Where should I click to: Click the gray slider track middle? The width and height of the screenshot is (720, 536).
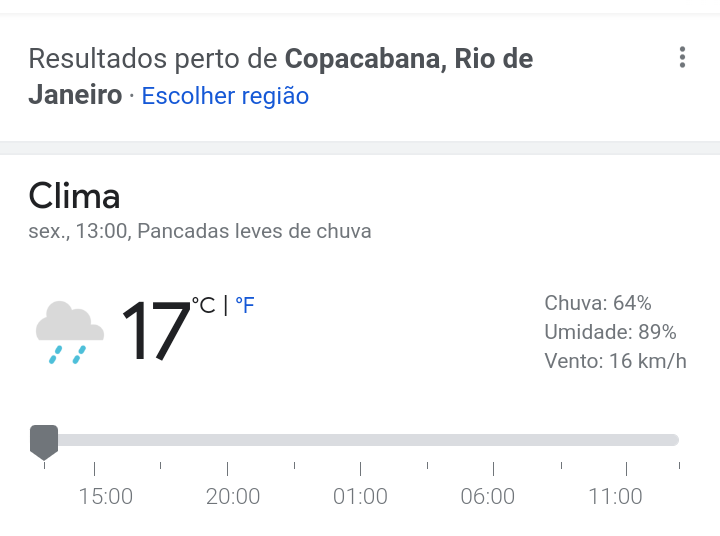coord(354,440)
